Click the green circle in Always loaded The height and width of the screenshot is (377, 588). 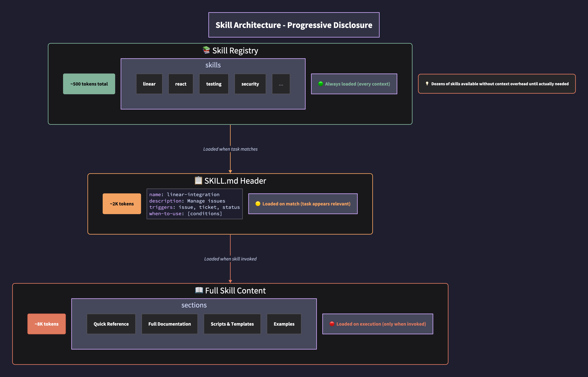click(x=321, y=84)
